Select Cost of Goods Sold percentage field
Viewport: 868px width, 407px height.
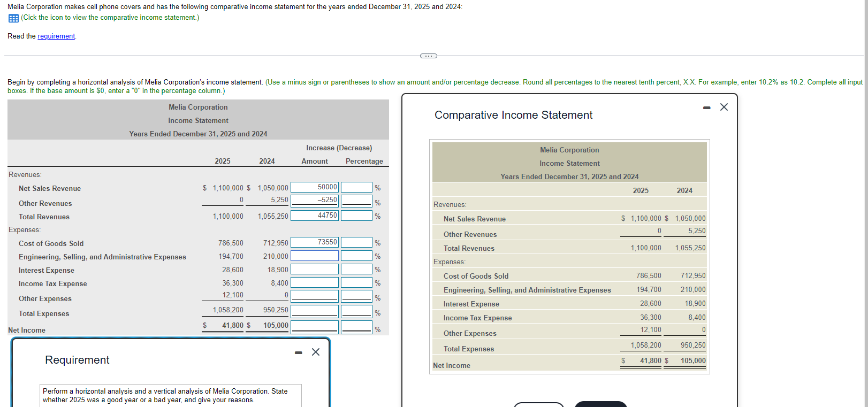click(x=356, y=242)
